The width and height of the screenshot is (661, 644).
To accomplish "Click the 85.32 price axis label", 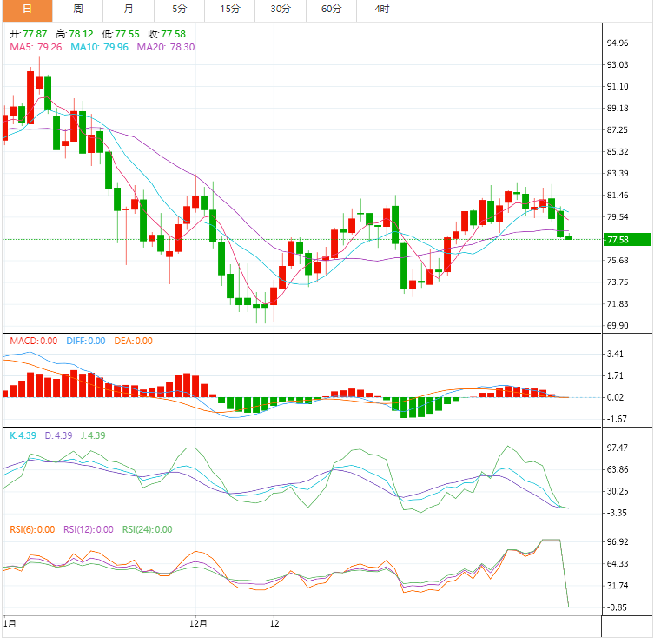I will pyautogui.click(x=618, y=152).
